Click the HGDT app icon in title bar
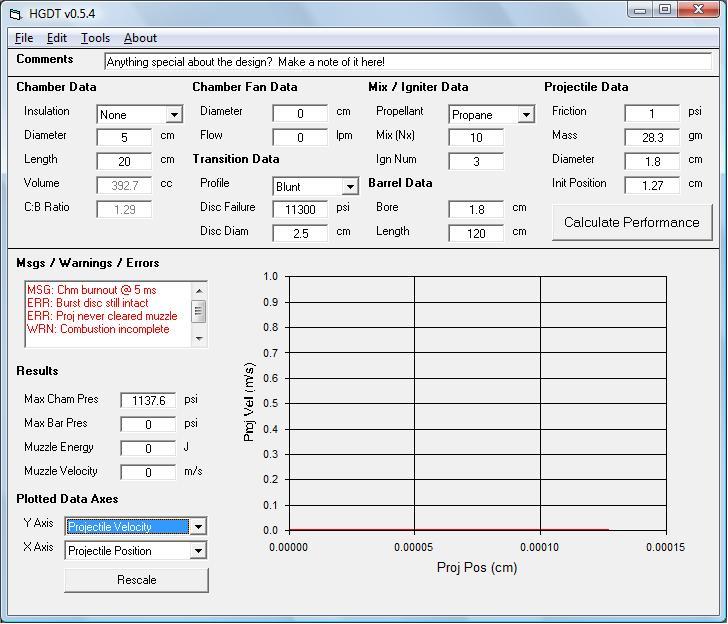 [14, 14]
